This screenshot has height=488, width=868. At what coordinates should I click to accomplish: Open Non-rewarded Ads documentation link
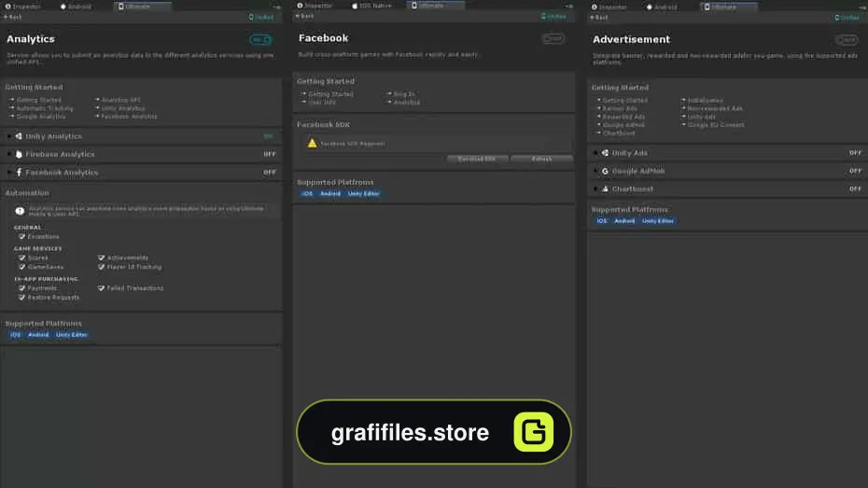(715, 109)
